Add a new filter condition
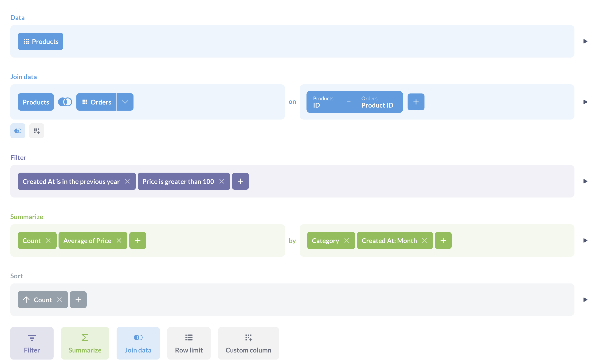This screenshot has width=605, height=364. tap(240, 181)
